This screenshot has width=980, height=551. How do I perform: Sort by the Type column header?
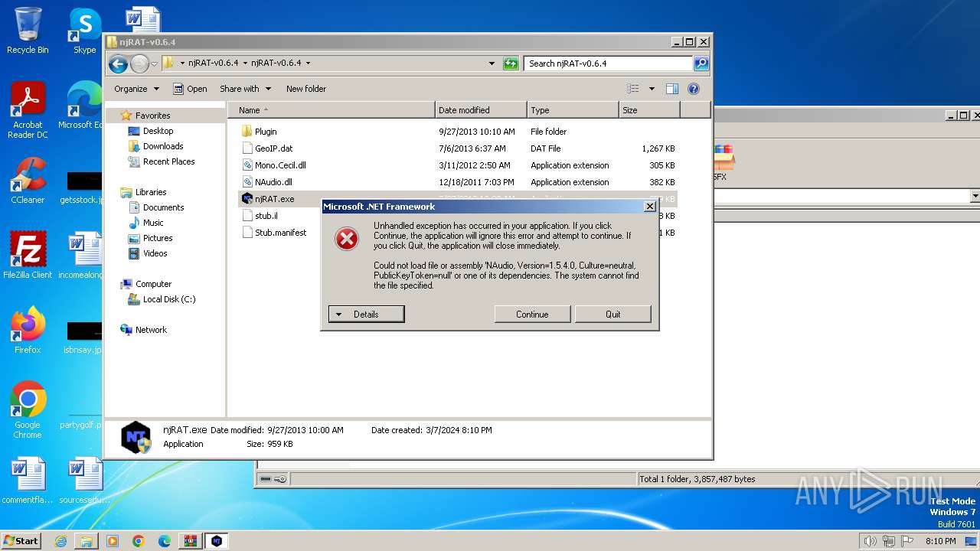point(573,110)
